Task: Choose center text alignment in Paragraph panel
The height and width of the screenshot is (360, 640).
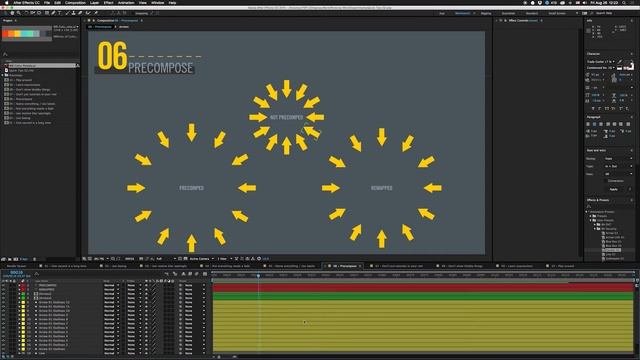Action: point(595,124)
